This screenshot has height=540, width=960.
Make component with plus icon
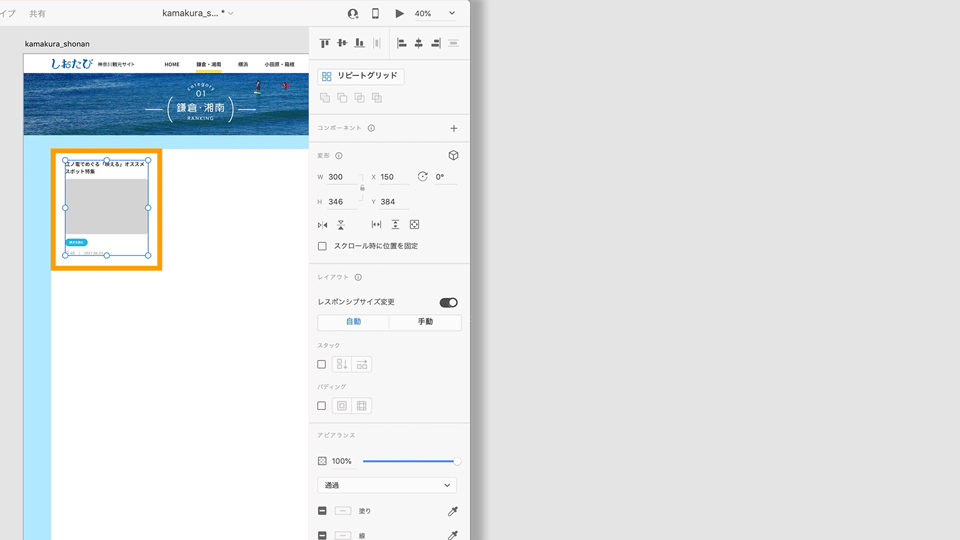454,128
